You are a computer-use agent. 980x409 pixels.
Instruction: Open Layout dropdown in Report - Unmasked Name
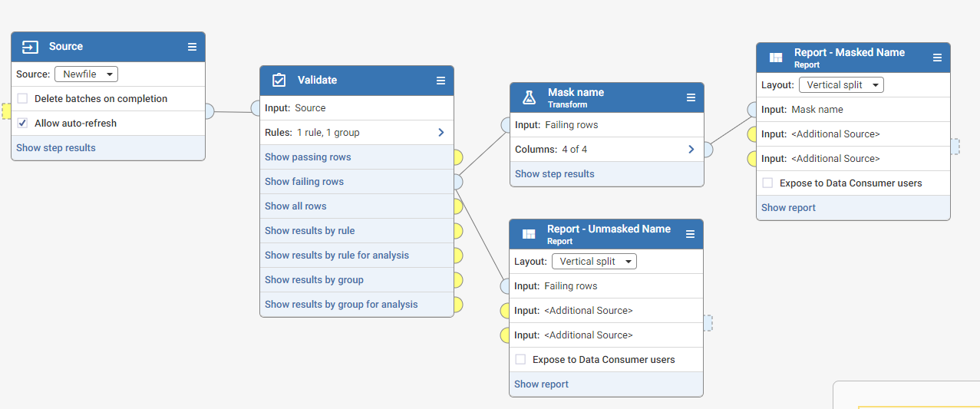pyautogui.click(x=594, y=262)
